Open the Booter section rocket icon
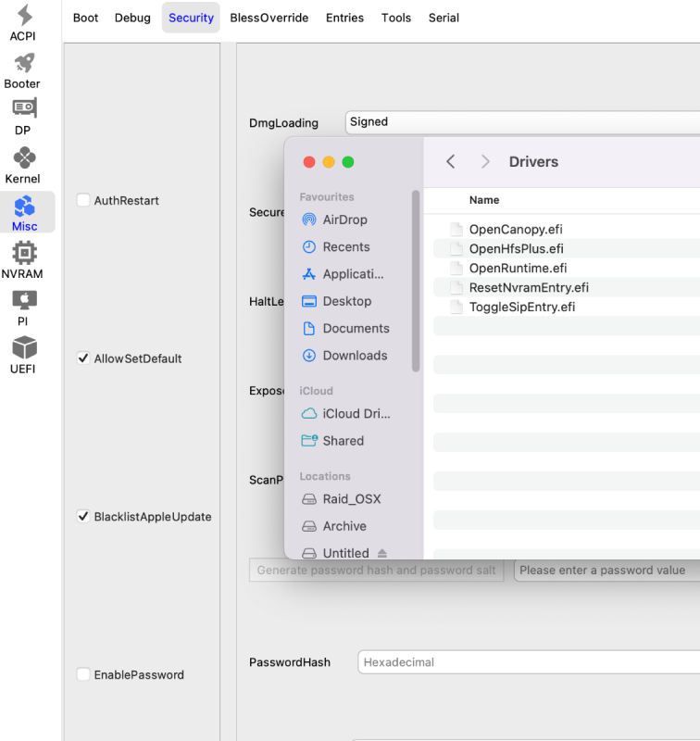Viewport: 700px width, 741px height. [24, 63]
